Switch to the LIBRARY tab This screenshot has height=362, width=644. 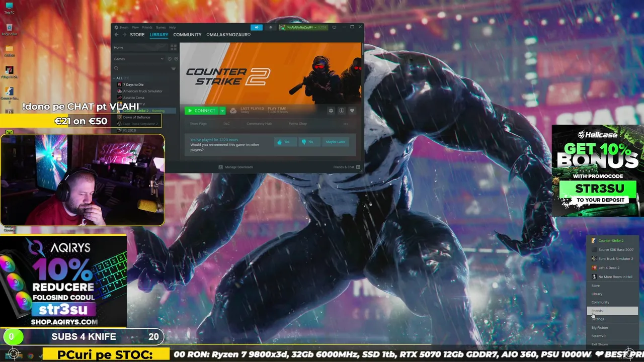point(159,35)
